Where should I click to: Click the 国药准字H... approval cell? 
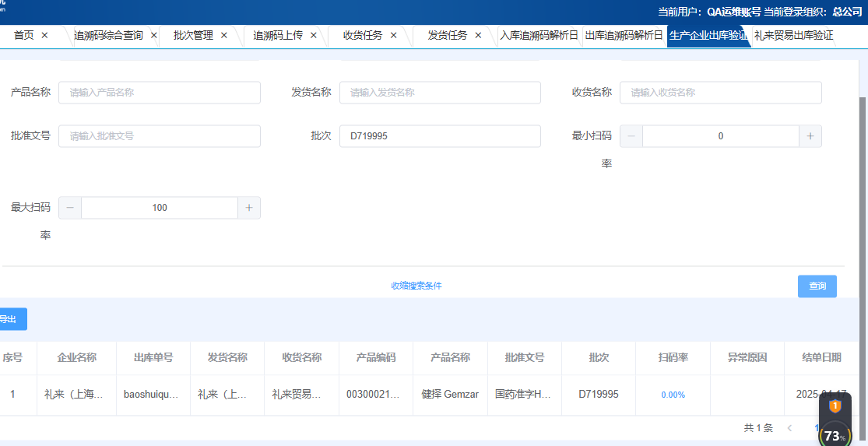click(x=523, y=395)
